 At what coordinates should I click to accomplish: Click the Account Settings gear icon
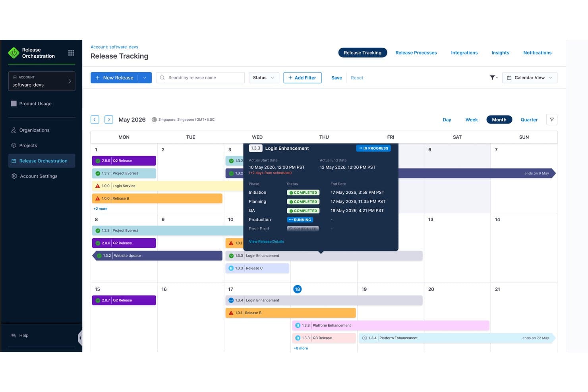(14, 176)
